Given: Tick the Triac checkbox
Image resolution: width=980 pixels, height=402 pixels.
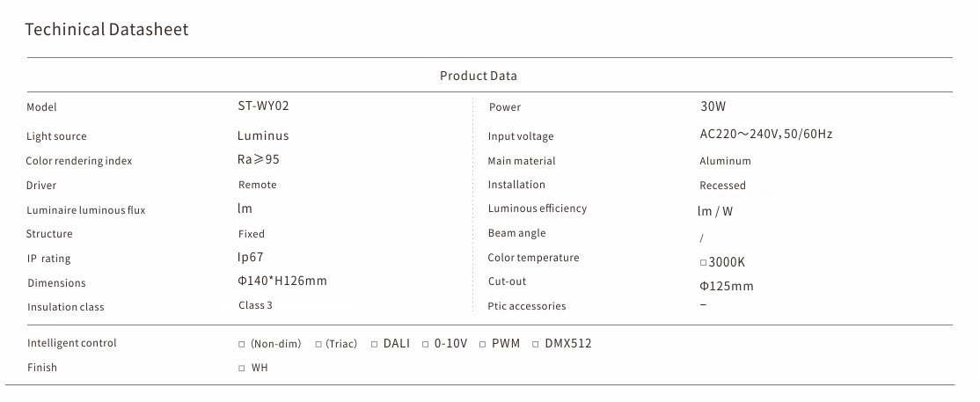Looking at the screenshot, I should pos(318,344).
